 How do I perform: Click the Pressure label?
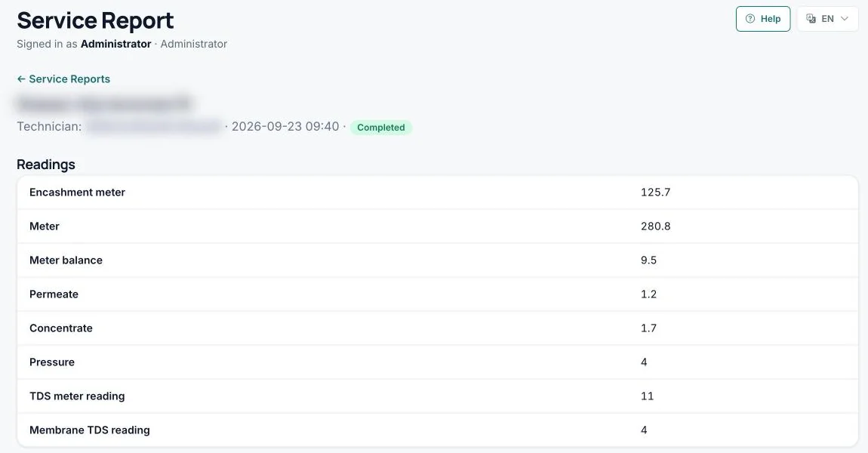(52, 362)
